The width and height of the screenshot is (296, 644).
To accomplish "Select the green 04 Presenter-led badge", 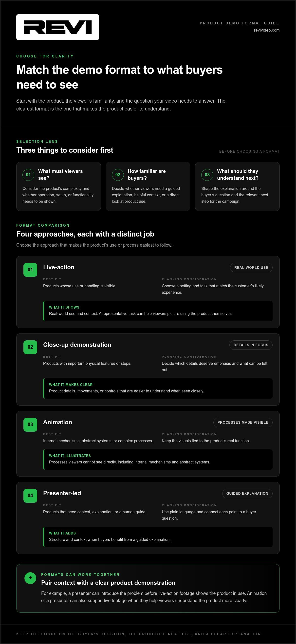I will point(30,496).
